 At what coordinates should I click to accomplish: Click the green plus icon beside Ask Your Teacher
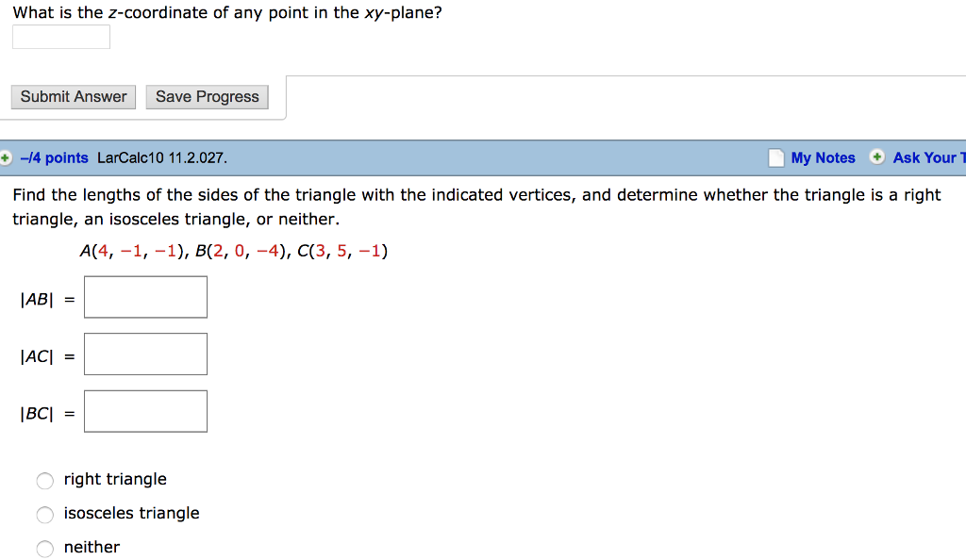(x=878, y=157)
